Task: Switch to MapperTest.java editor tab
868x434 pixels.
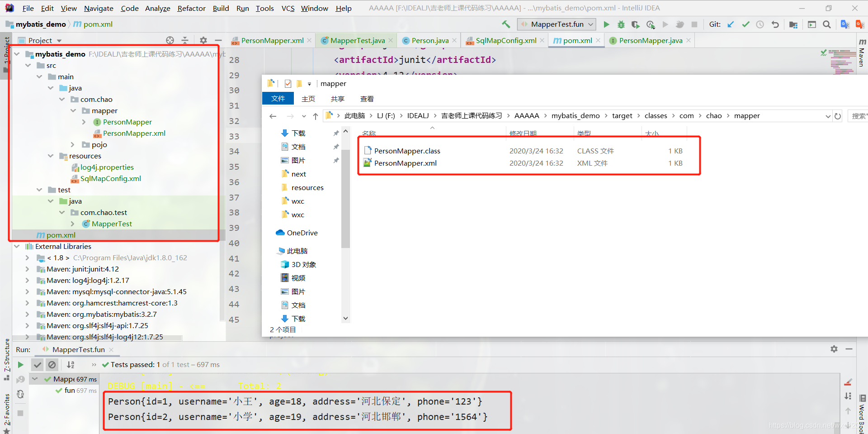Action: 357,41
